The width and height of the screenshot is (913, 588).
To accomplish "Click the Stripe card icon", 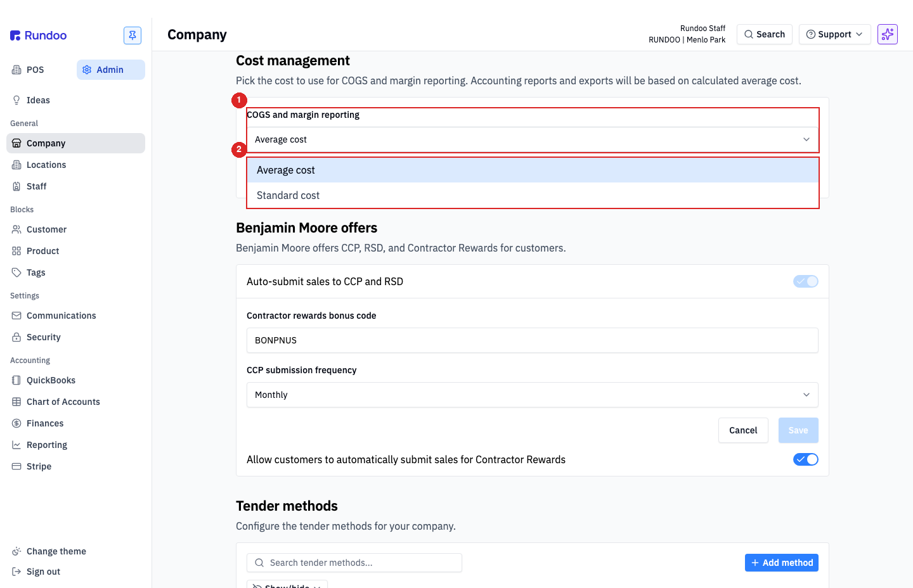I will (x=16, y=466).
